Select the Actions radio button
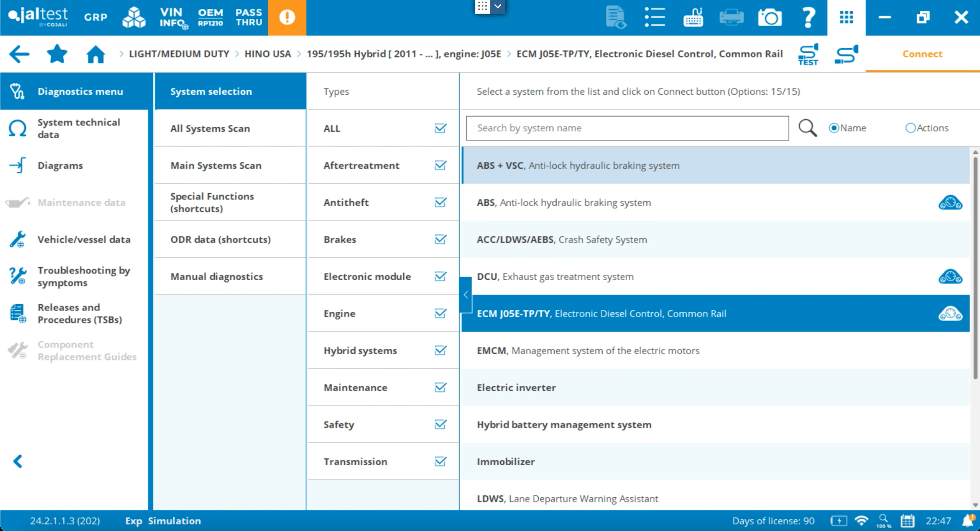The image size is (980, 531). point(911,128)
